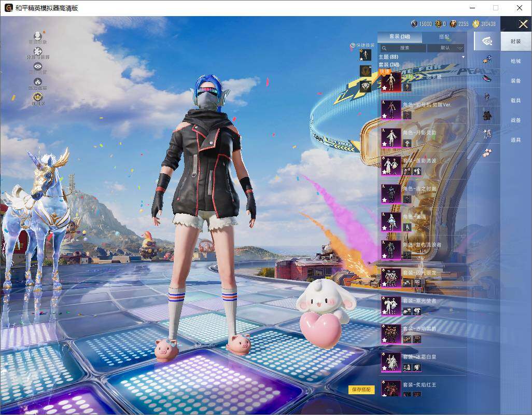Open the 道具 items tab
Image resolution: width=532 pixels, height=415 pixels.
tap(516, 140)
